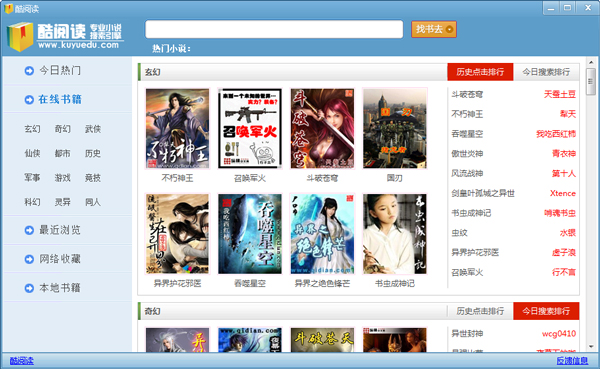This screenshot has height=369, width=600.
Task: Click the search input field
Action: click(x=274, y=29)
